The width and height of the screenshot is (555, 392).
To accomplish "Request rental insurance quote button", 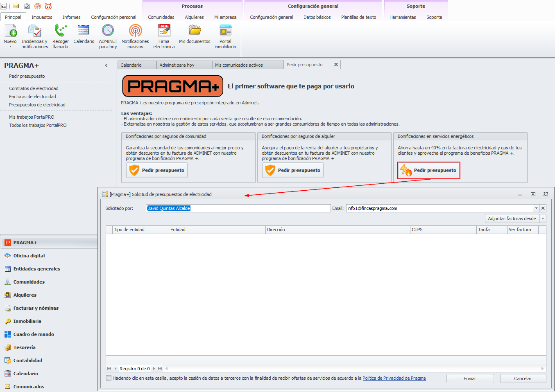I will (x=293, y=170).
